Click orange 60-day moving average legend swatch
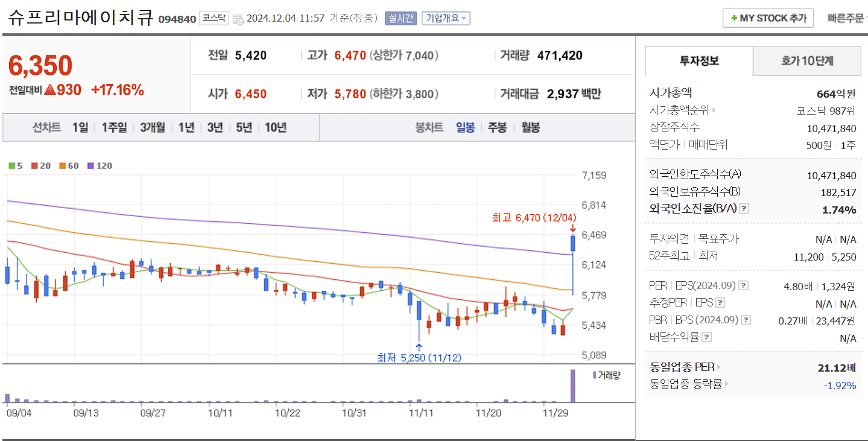The width and height of the screenshot is (868, 441). 62,166
